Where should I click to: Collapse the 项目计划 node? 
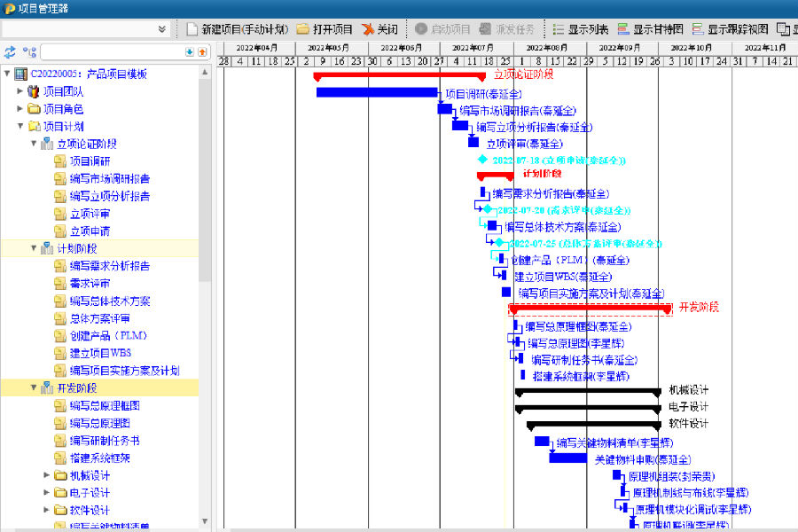point(20,126)
